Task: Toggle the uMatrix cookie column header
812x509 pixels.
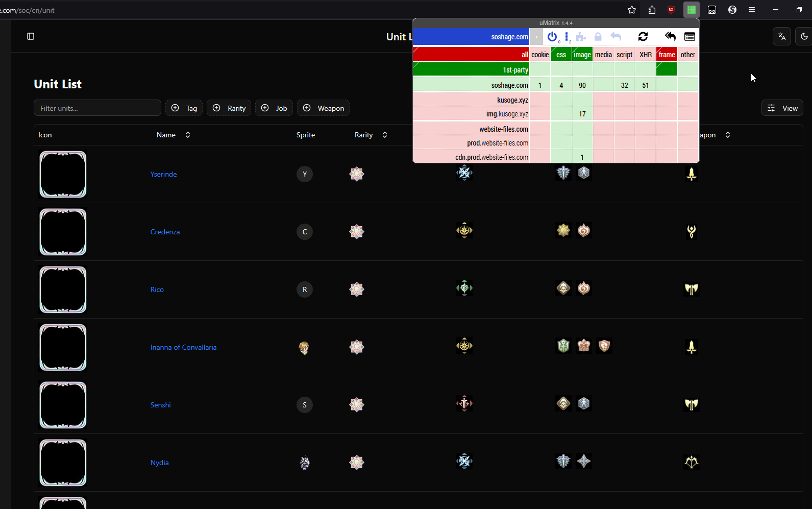Action: 540,55
